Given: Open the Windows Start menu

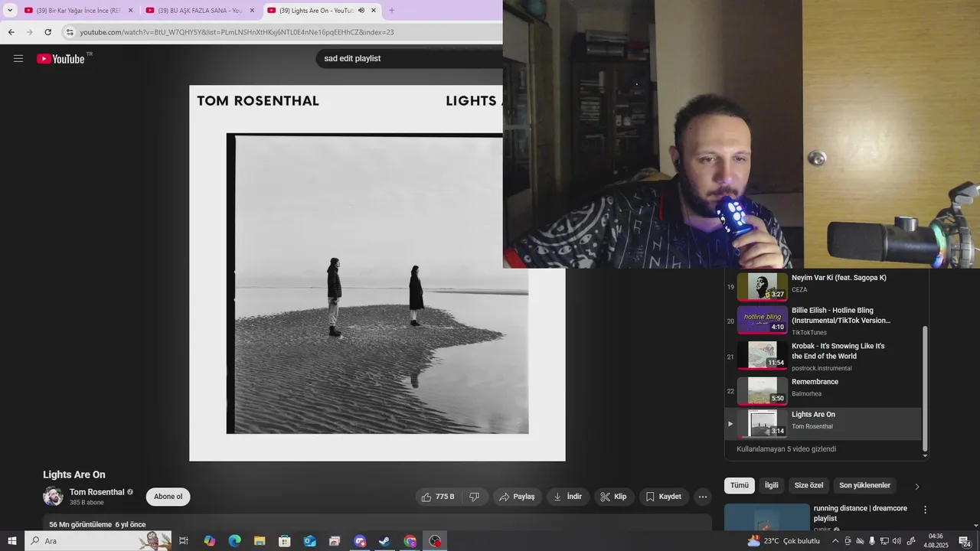Looking at the screenshot, I should point(12,541).
